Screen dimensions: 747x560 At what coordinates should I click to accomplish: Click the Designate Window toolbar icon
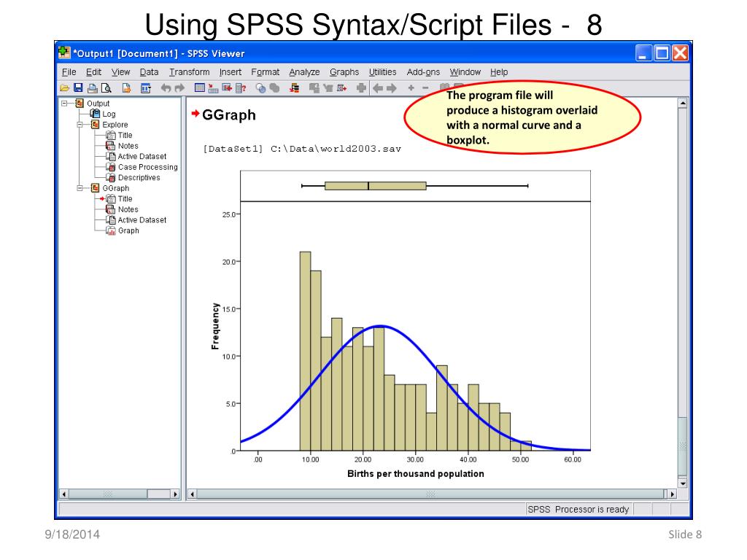pyautogui.click(x=362, y=87)
